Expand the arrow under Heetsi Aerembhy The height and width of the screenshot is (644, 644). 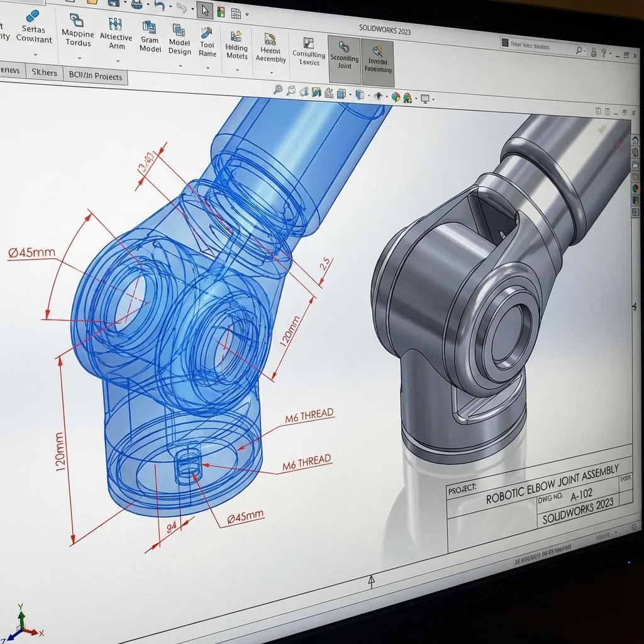[271, 73]
